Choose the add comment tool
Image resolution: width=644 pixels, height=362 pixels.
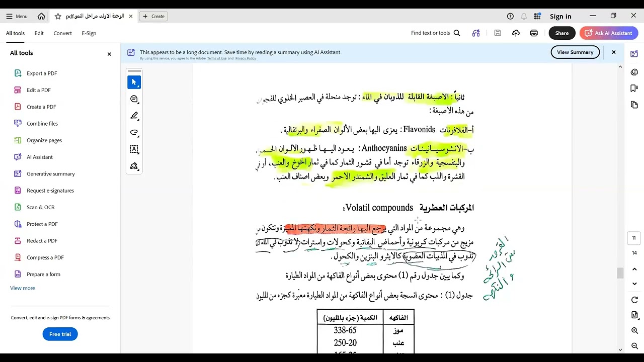pos(134,99)
